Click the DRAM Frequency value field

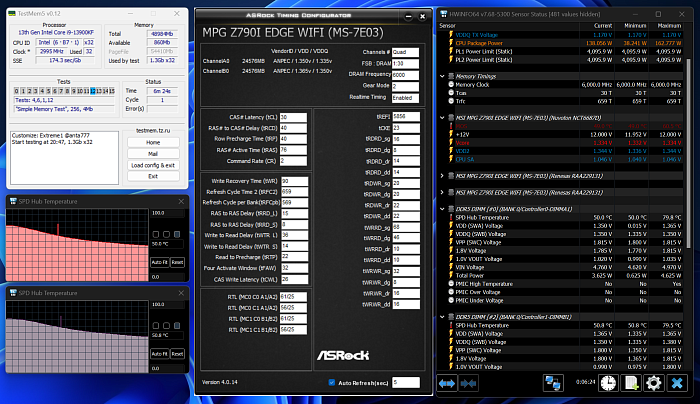click(406, 75)
